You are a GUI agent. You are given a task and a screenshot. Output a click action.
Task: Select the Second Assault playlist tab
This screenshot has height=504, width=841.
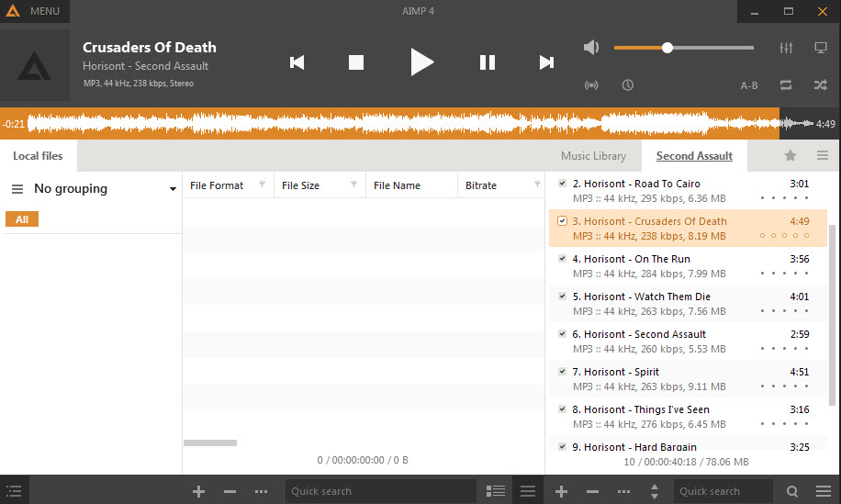(694, 156)
